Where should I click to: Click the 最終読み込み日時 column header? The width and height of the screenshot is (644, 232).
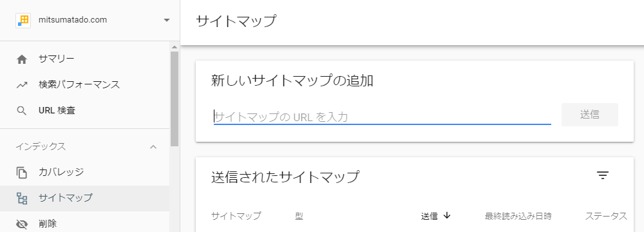518,216
